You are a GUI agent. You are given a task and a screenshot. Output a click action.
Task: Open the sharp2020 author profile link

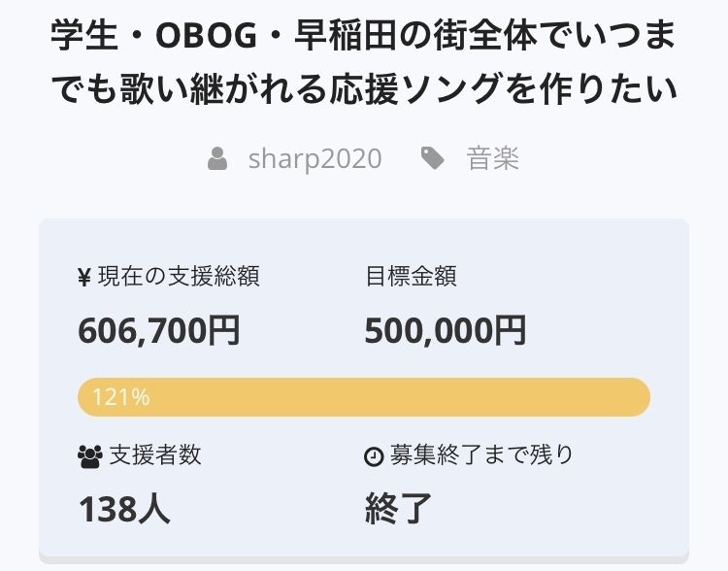click(x=314, y=158)
